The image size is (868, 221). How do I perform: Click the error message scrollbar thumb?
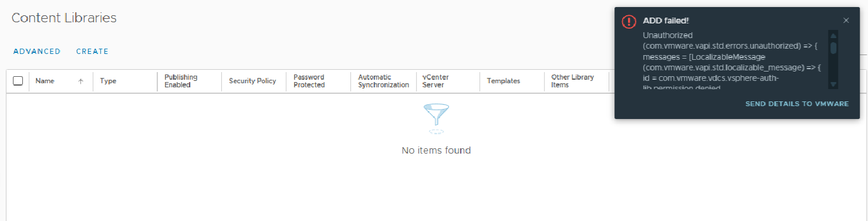[x=833, y=47]
